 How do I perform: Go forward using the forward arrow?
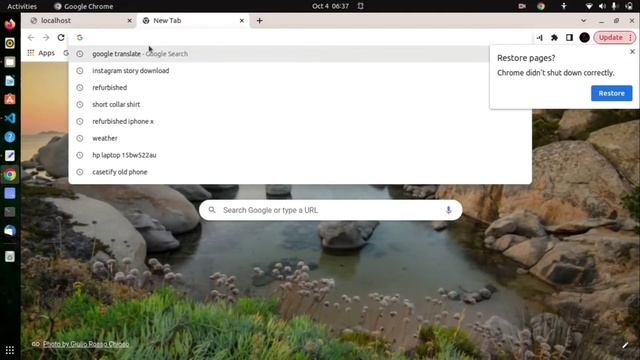pos(46,38)
